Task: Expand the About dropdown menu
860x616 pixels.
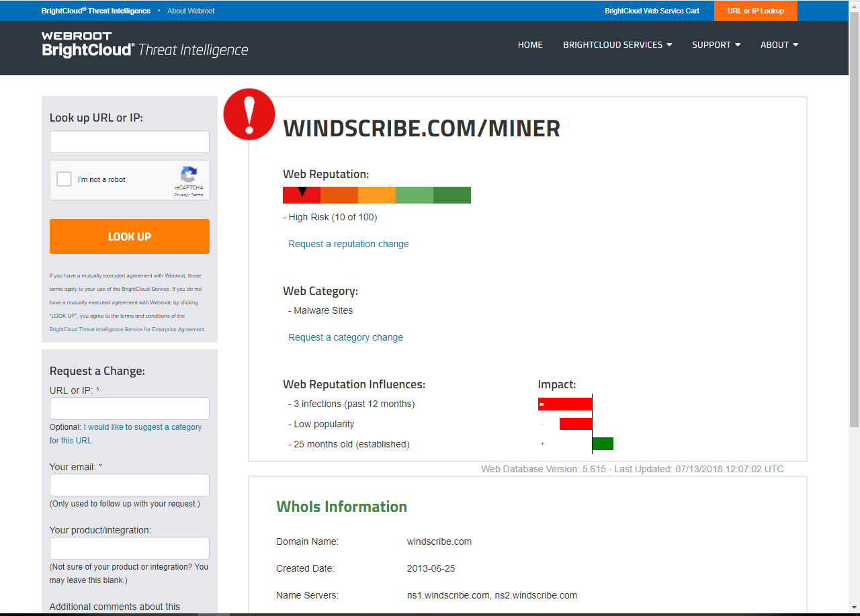Action: click(779, 45)
